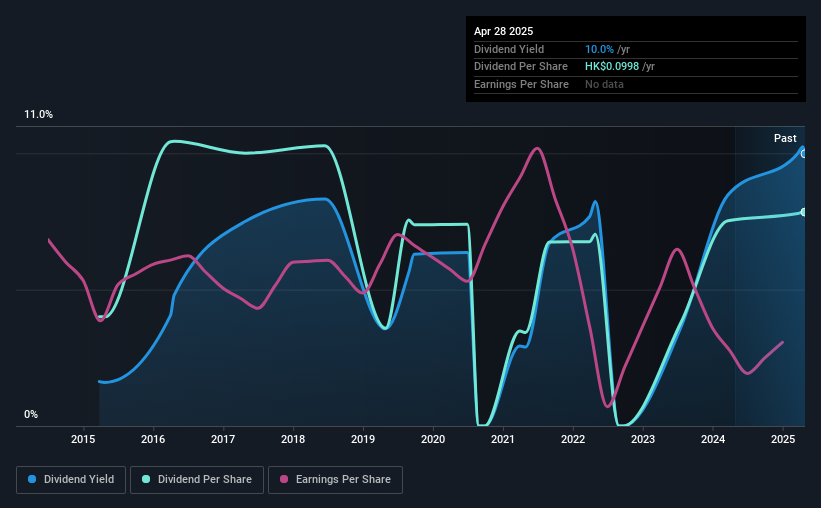Screen dimensions: 821x508
Task: Click the HK$0.0998 dividend per share value
Action: point(612,67)
